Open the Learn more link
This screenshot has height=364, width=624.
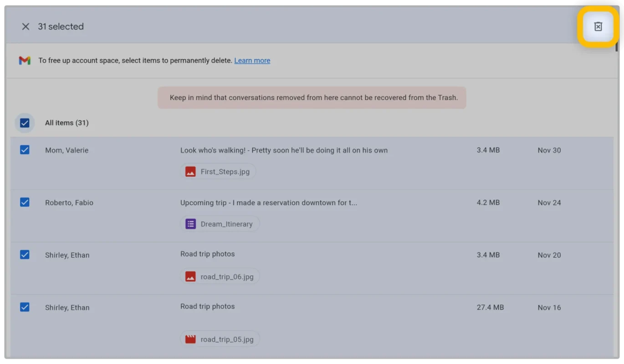(x=252, y=60)
